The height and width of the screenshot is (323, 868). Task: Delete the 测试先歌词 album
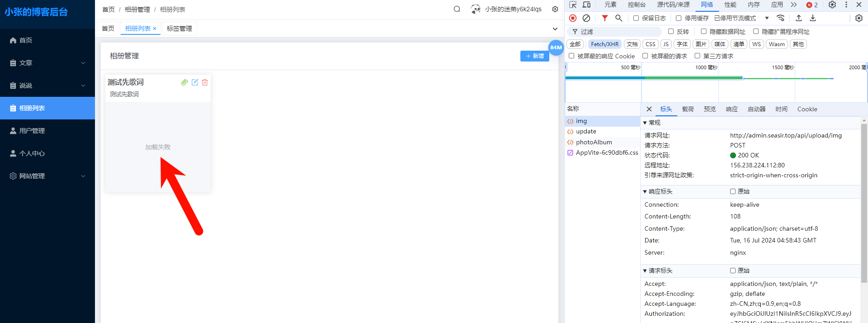pos(205,82)
